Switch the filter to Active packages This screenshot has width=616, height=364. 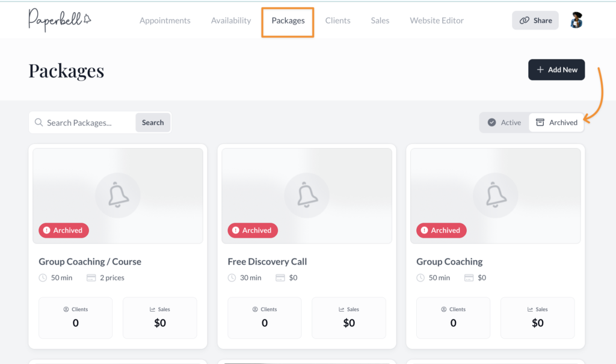504,122
